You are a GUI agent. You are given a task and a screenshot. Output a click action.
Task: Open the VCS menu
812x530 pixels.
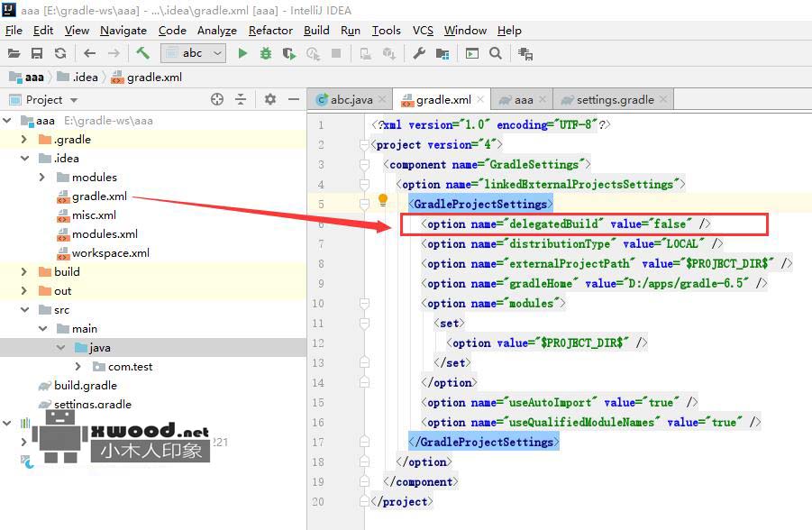(x=423, y=31)
